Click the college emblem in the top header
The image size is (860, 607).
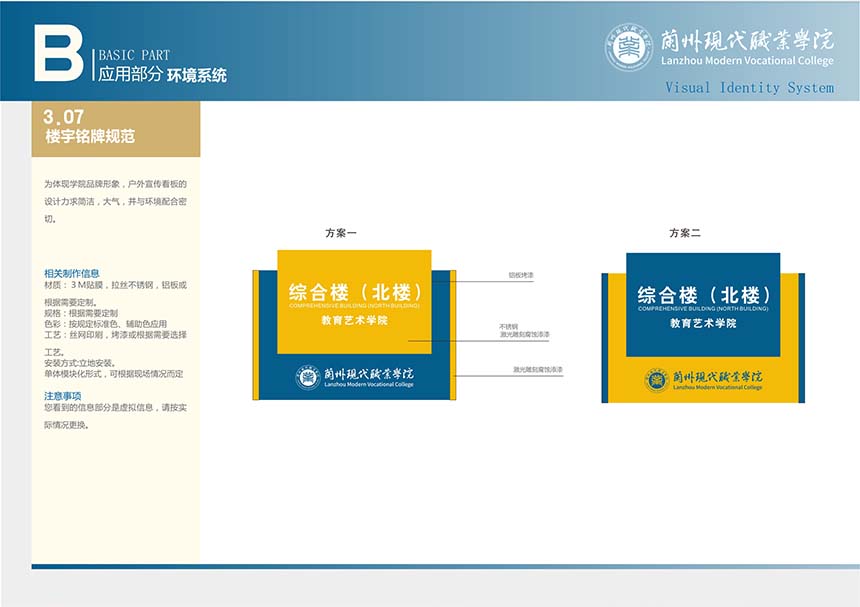point(629,47)
